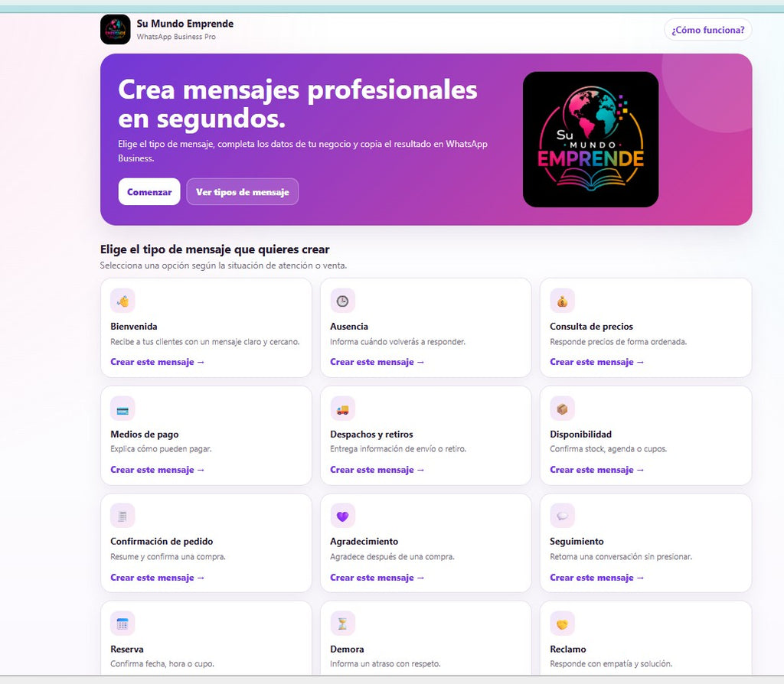The width and height of the screenshot is (784, 684).
Task: Click text Responde precios de forma ordenada
Action: pyautogui.click(x=619, y=342)
